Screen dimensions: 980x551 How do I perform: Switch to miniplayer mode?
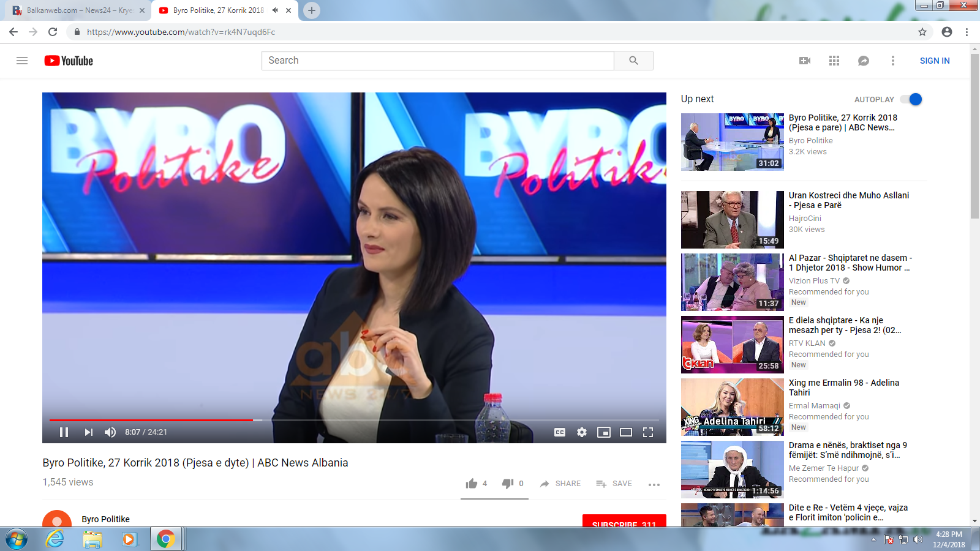click(x=604, y=432)
